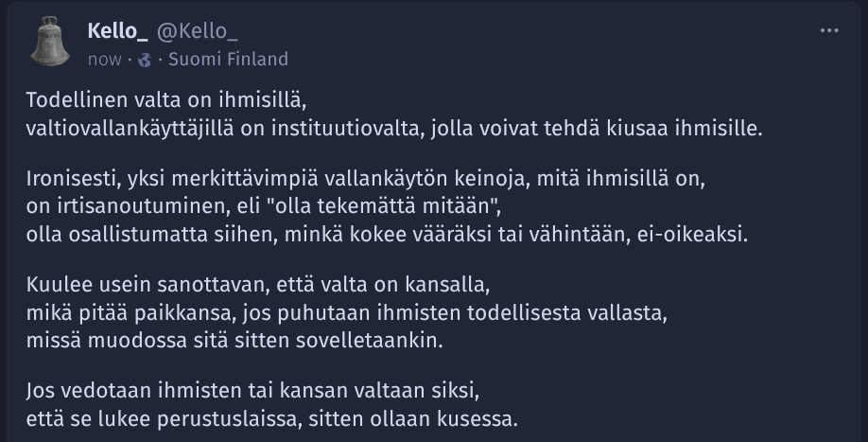This screenshot has width=868, height=442.
Task: Click the globe public visibility icon
Action: [145, 60]
